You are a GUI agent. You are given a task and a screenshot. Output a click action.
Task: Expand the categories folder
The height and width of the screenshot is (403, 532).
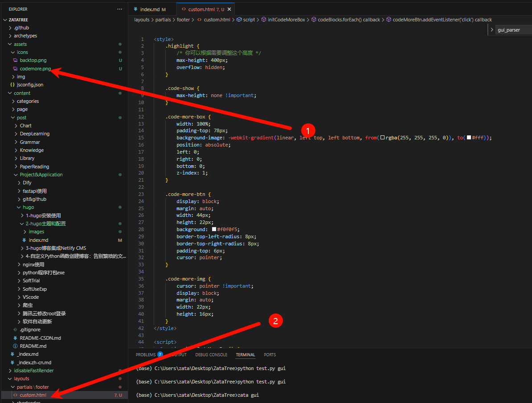point(13,101)
